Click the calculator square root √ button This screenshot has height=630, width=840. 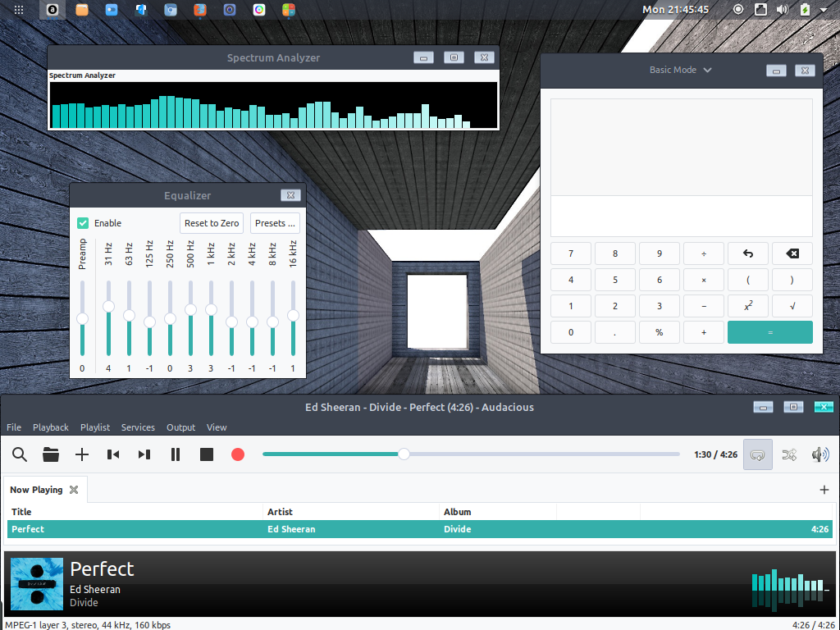point(792,306)
